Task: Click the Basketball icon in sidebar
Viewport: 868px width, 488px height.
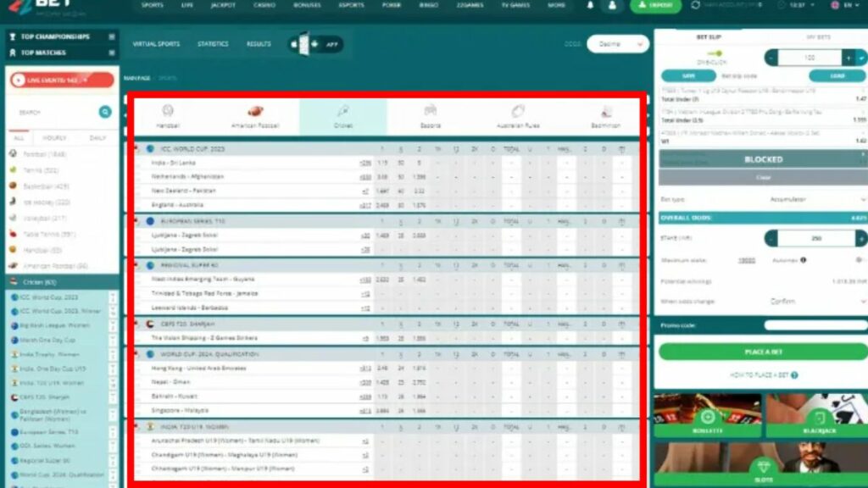Action: click(x=14, y=186)
